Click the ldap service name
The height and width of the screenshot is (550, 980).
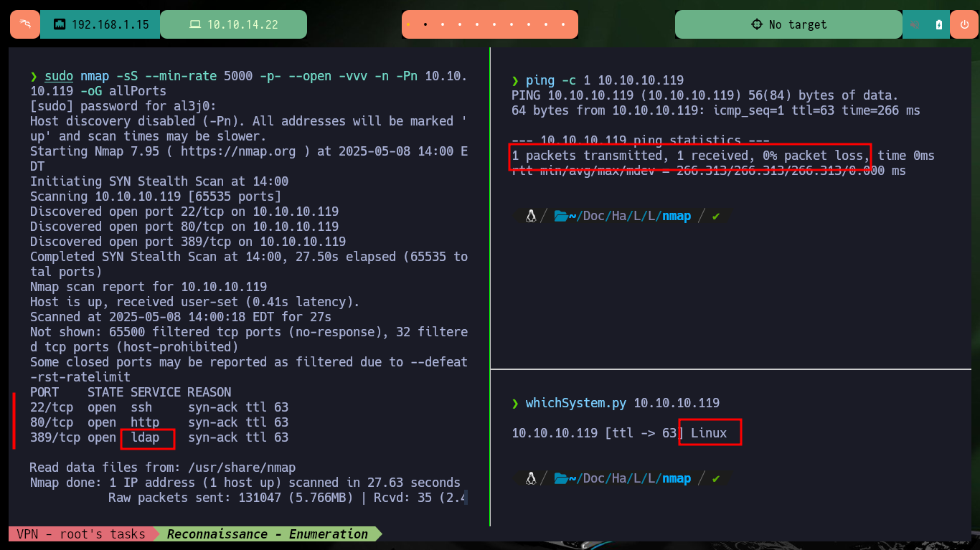pyautogui.click(x=145, y=437)
